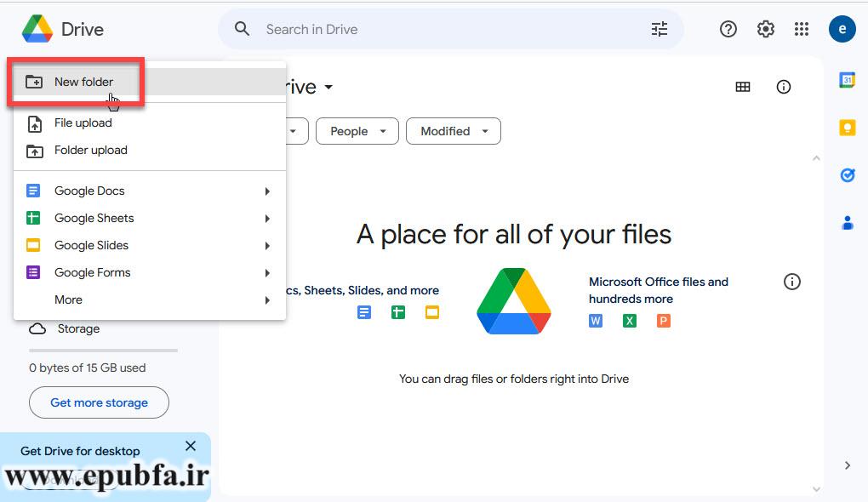Click the Excel icon under Microsoft Office files

[630, 321]
